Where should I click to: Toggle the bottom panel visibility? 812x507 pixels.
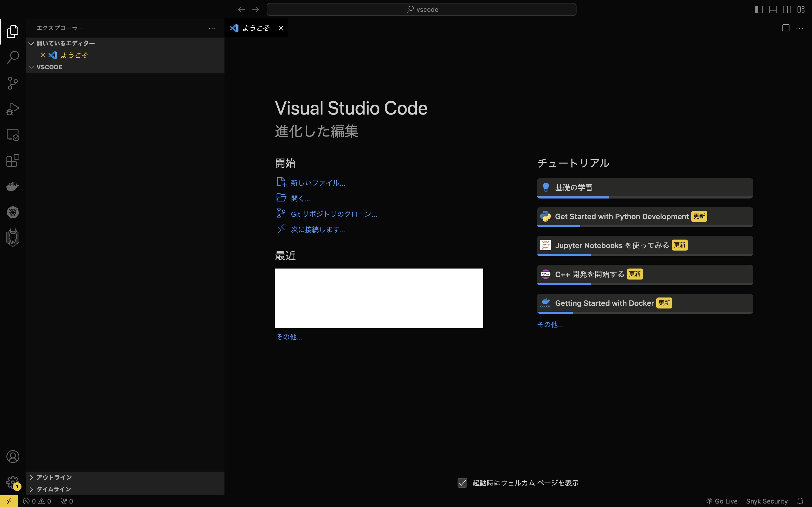[773, 9]
